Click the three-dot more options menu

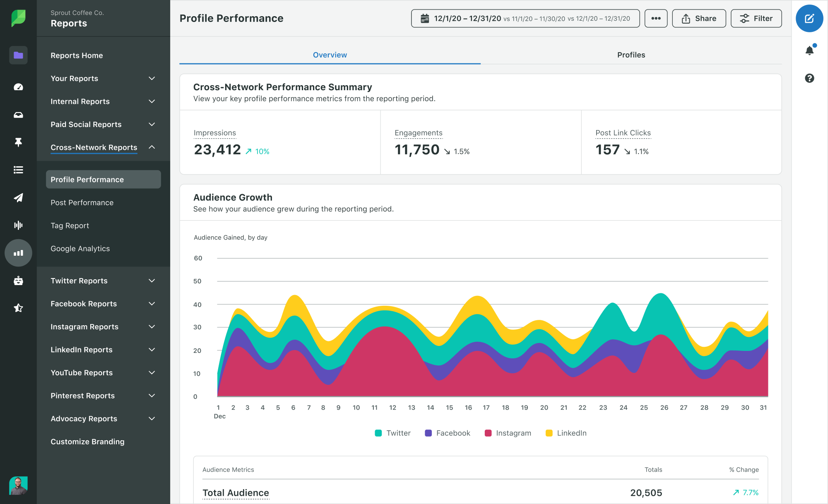click(x=656, y=18)
